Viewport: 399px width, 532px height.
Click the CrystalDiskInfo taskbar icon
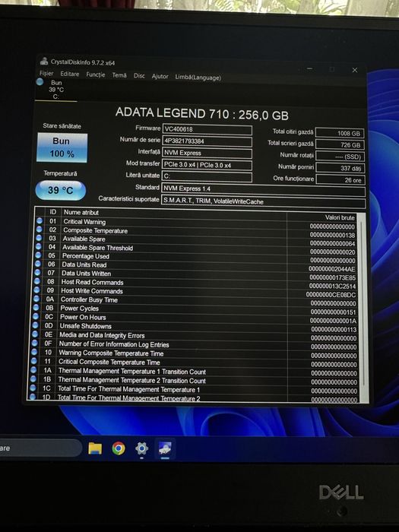click(x=165, y=449)
